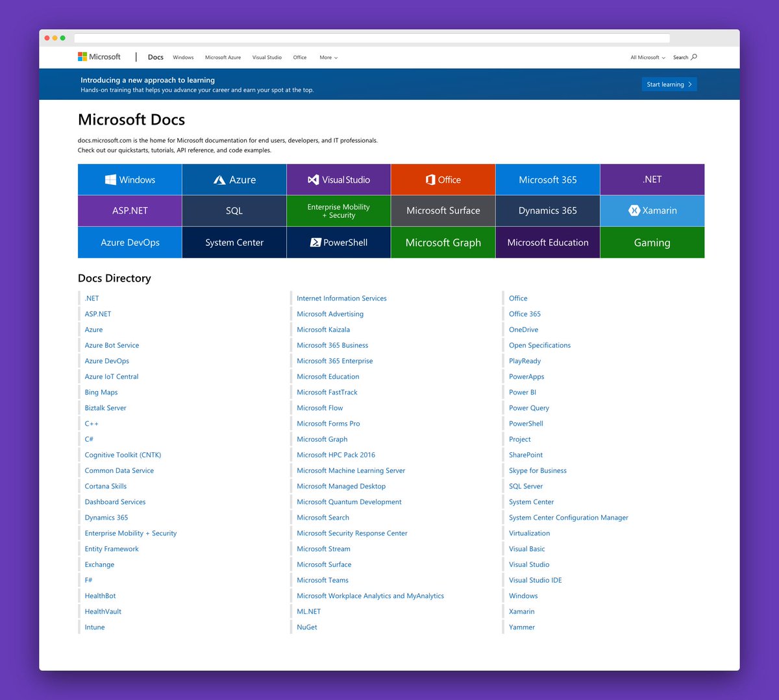Open the Skype for Business link
Screen dimensions: 779x700
pos(538,470)
